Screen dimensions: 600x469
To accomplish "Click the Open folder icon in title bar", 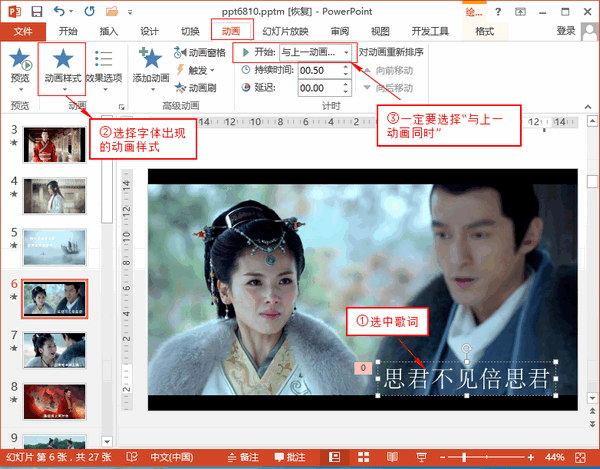I will click(112, 11).
